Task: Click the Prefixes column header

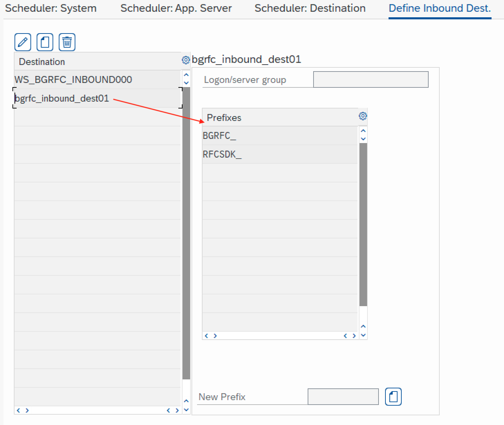Action: tap(280, 117)
